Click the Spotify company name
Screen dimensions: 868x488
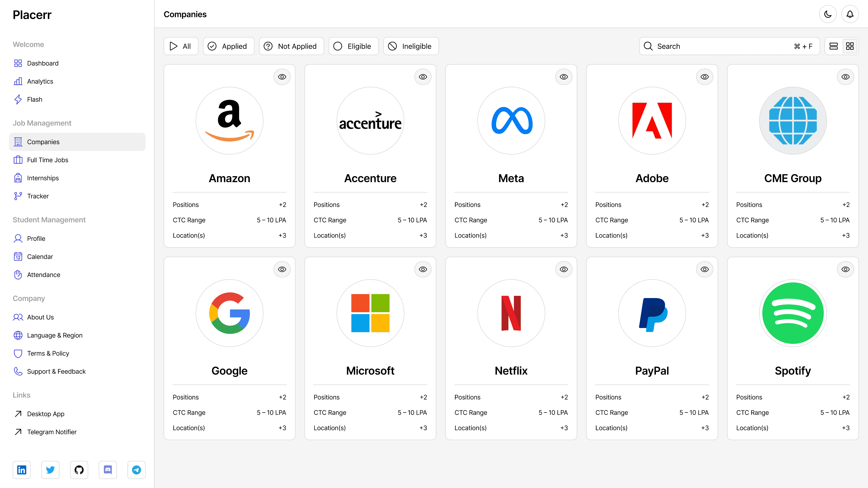[793, 371]
